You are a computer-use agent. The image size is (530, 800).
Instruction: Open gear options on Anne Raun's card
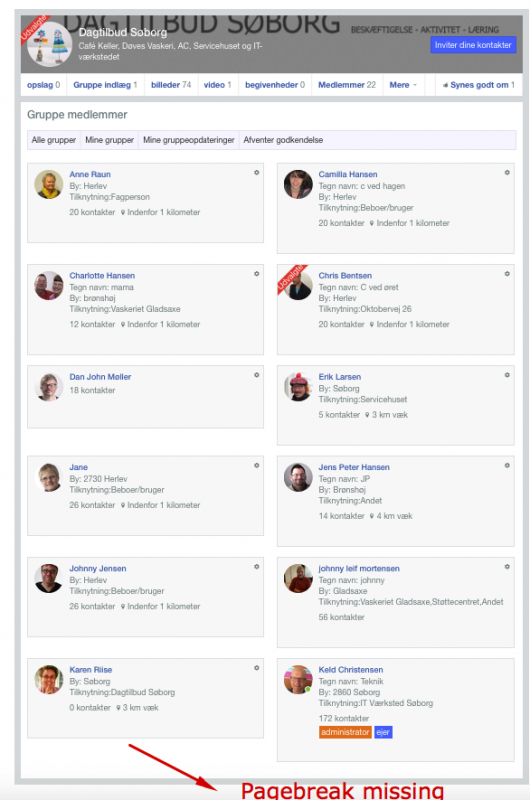[257, 172]
